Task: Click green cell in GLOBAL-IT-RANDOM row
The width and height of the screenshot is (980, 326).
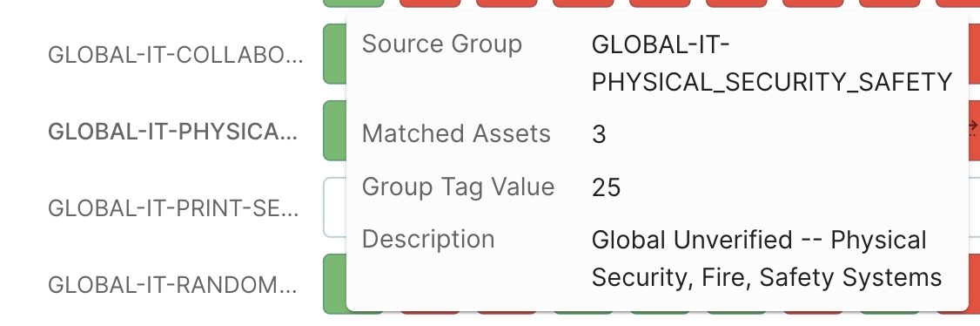Action: 335,283
